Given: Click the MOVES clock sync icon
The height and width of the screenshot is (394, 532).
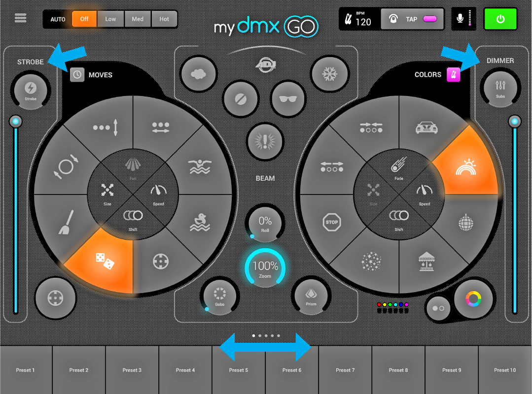Looking at the screenshot, I should coord(77,75).
